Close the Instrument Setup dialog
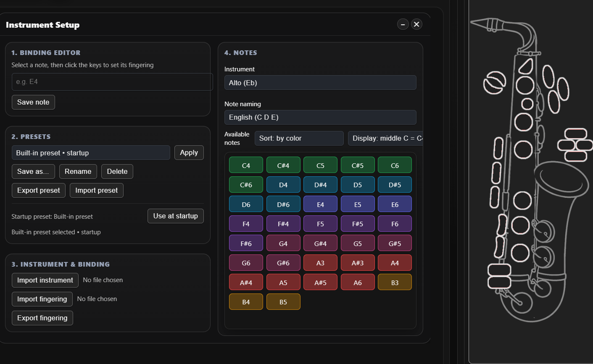 [416, 24]
